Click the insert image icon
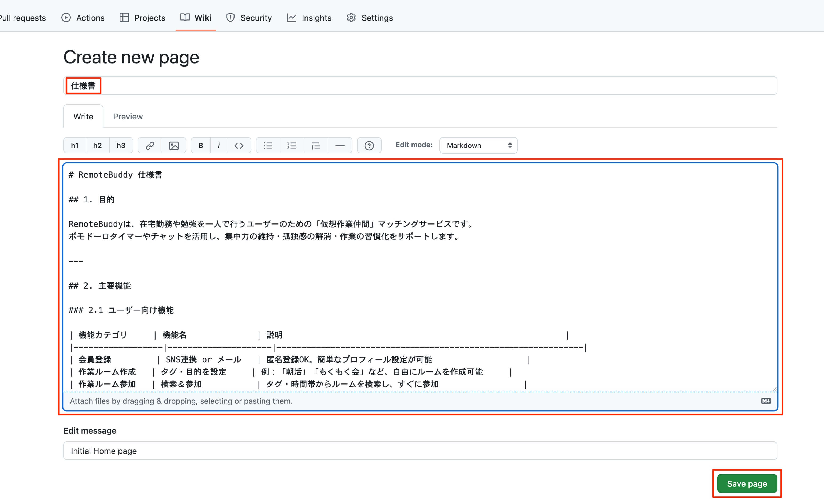 (x=174, y=145)
